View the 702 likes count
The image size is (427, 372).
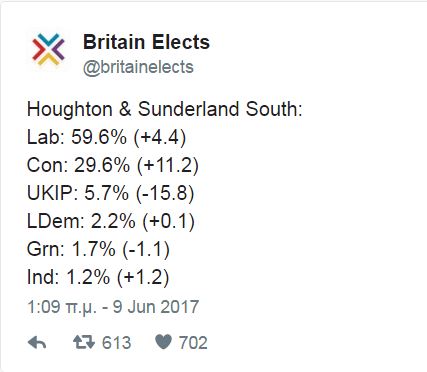tap(193, 343)
